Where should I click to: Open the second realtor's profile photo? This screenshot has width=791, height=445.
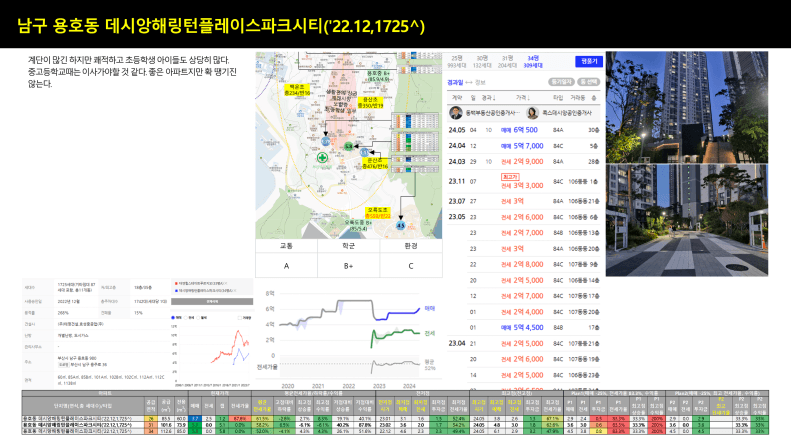[x=532, y=113]
